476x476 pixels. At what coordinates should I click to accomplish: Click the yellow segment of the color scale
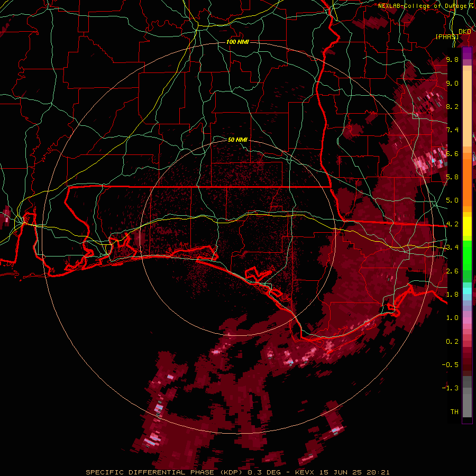tap(467, 226)
